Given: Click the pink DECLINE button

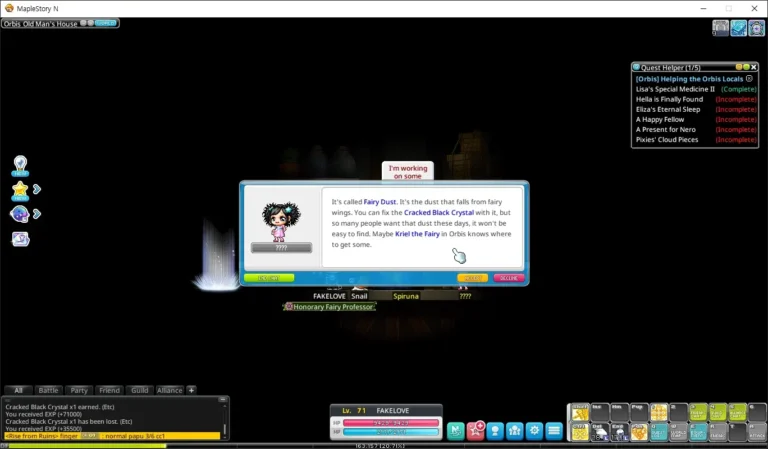Looking at the screenshot, I should click(509, 278).
